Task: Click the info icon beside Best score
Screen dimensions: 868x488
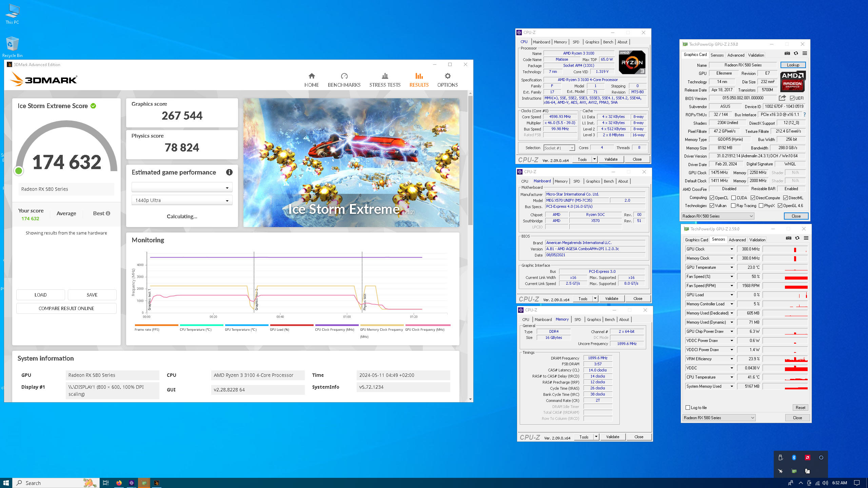Action: coord(108,213)
